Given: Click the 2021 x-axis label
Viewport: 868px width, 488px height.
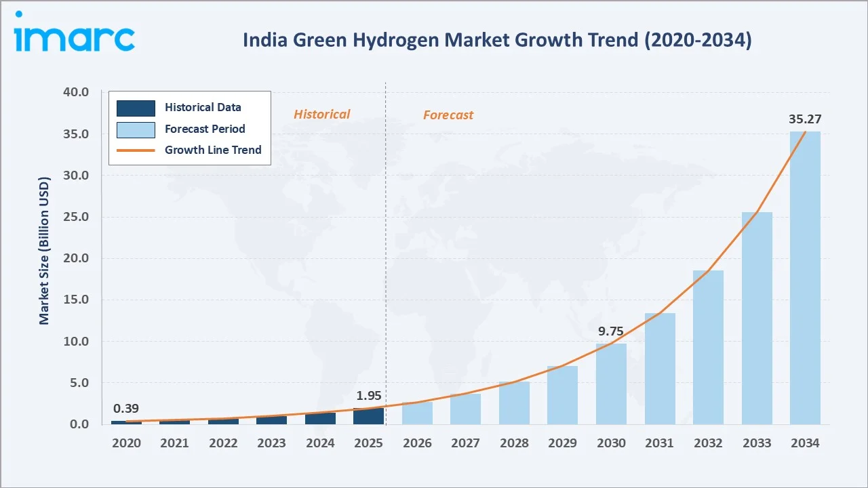Looking at the screenshot, I should pyautogui.click(x=175, y=443).
